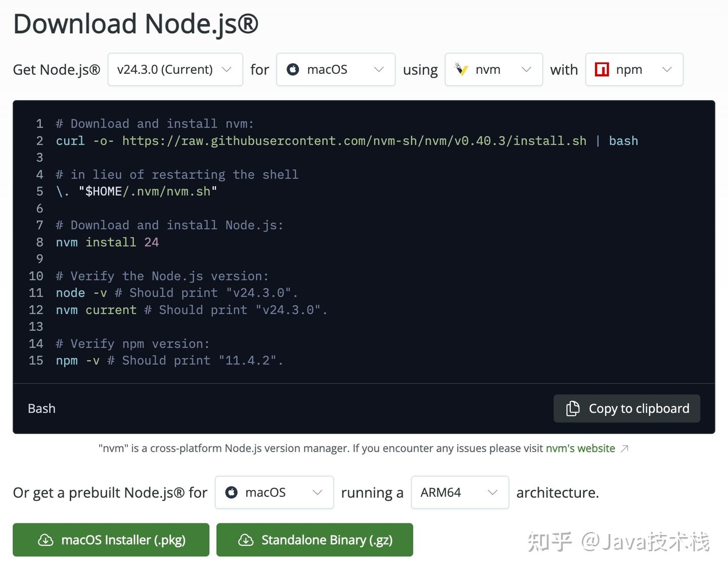Click the copy icon next to Copy to clipboard
Screen dimensions: 728x571
tap(572, 408)
